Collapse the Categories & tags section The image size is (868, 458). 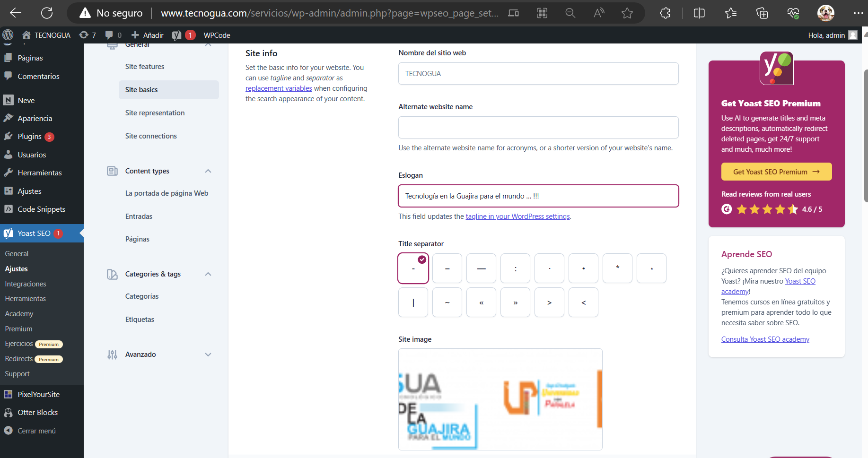208,274
